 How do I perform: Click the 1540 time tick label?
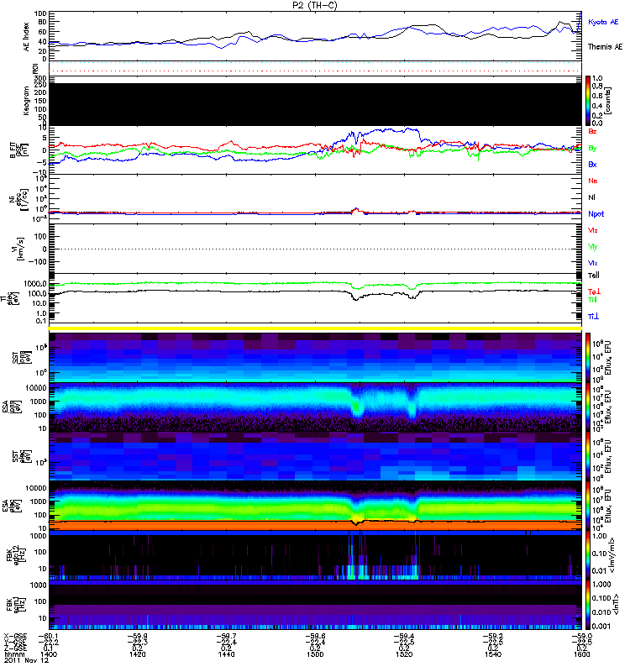pos(493,654)
